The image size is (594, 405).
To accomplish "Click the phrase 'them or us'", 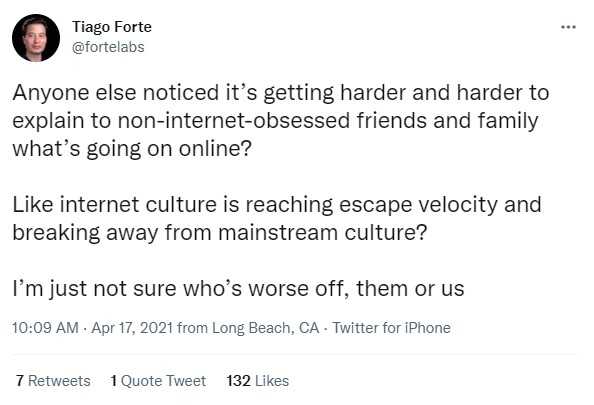I will click(x=410, y=289).
